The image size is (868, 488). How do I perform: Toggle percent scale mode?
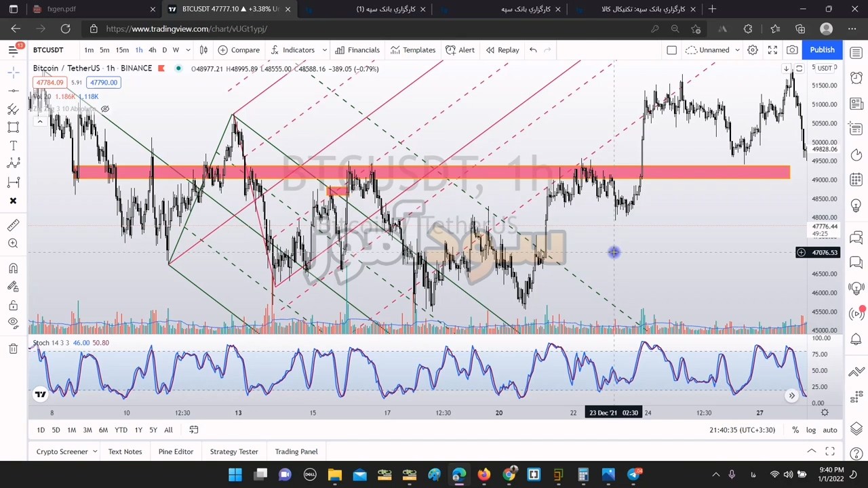tap(795, 430)
